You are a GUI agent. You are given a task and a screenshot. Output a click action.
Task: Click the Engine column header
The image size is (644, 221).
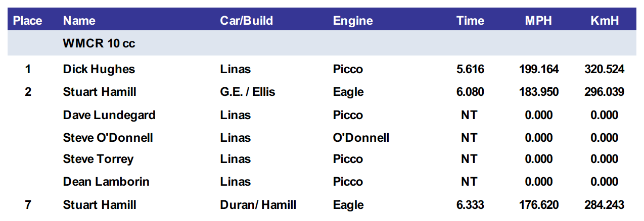(x=353, y=21)
